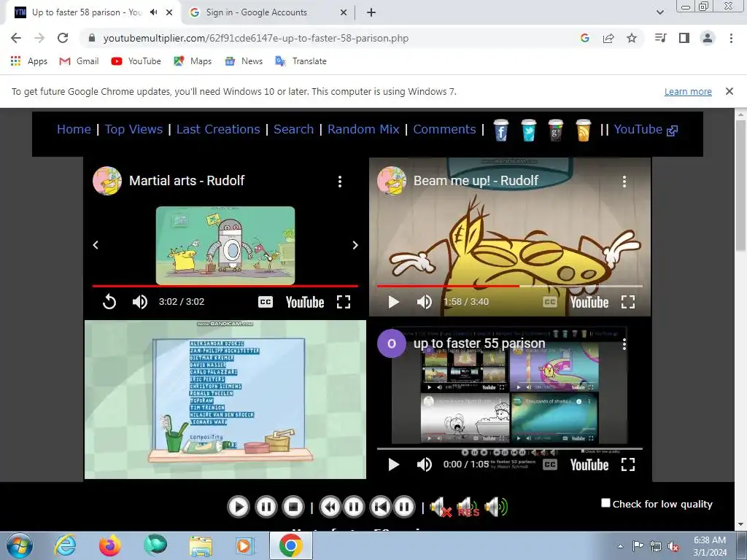
Task: Seek on up to faster 55 parison progress bar
Action: point(510,448)
